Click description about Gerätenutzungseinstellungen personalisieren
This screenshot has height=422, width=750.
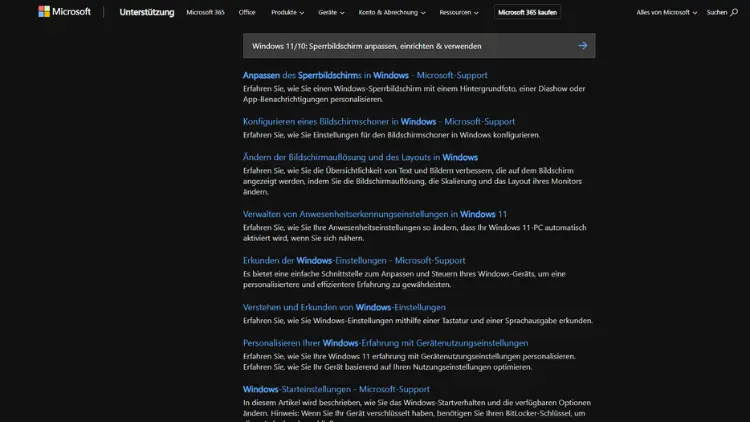point(409,362)
